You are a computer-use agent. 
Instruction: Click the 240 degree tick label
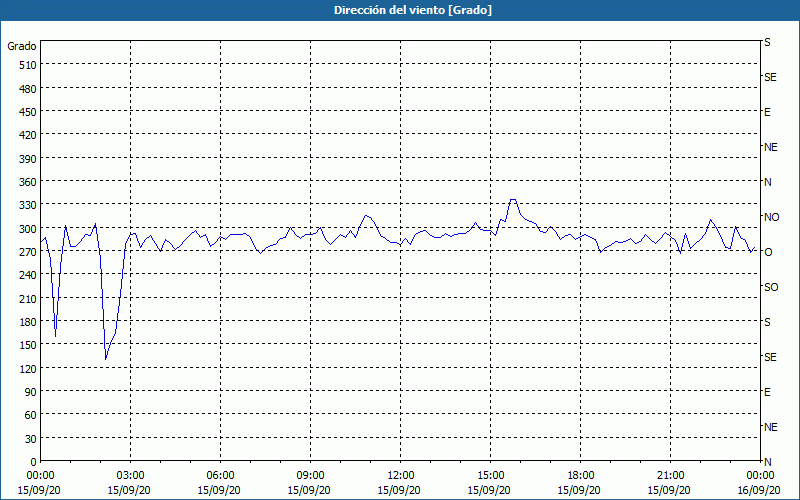[28, 276]
